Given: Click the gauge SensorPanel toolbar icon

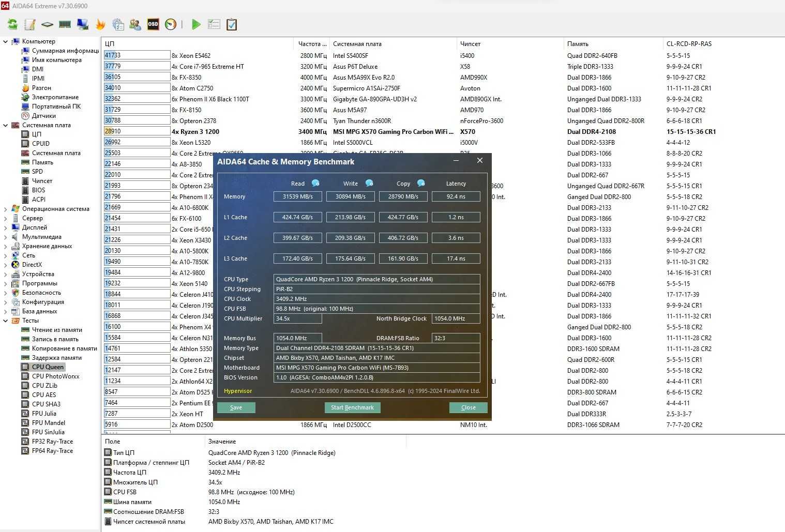Looking at the screenshot, I should [x=171, y=24].
